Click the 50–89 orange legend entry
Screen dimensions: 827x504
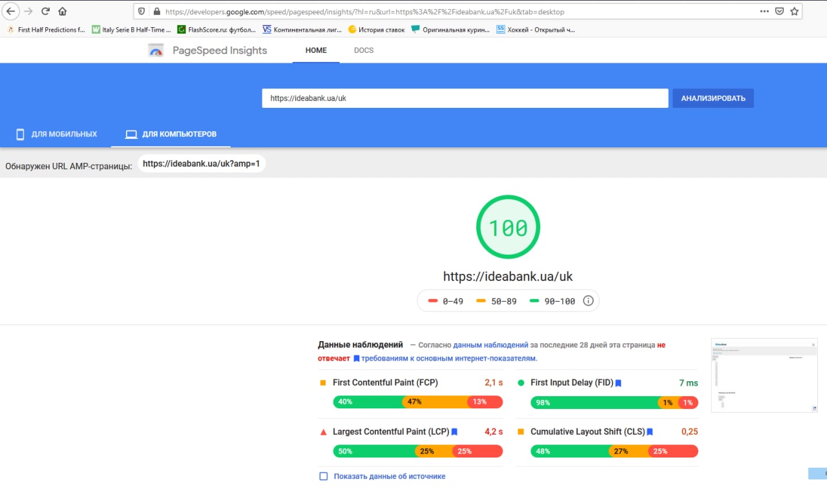coord(496,301)
